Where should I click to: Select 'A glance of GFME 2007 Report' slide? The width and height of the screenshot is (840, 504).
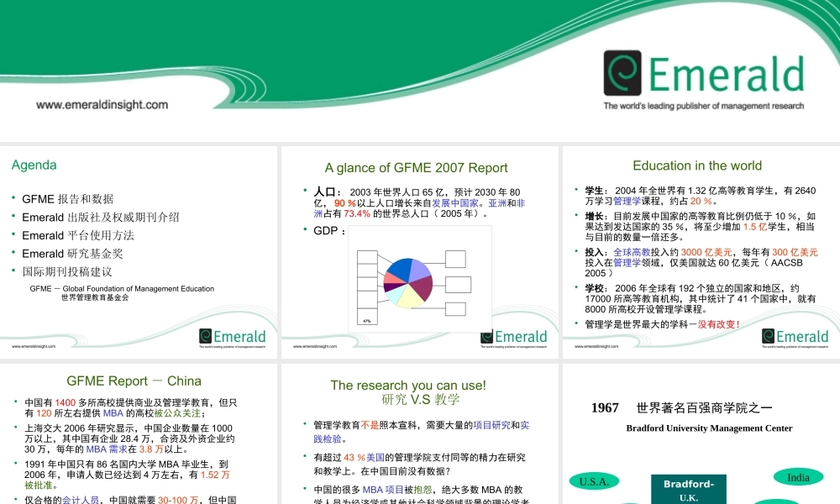point(419,252)
